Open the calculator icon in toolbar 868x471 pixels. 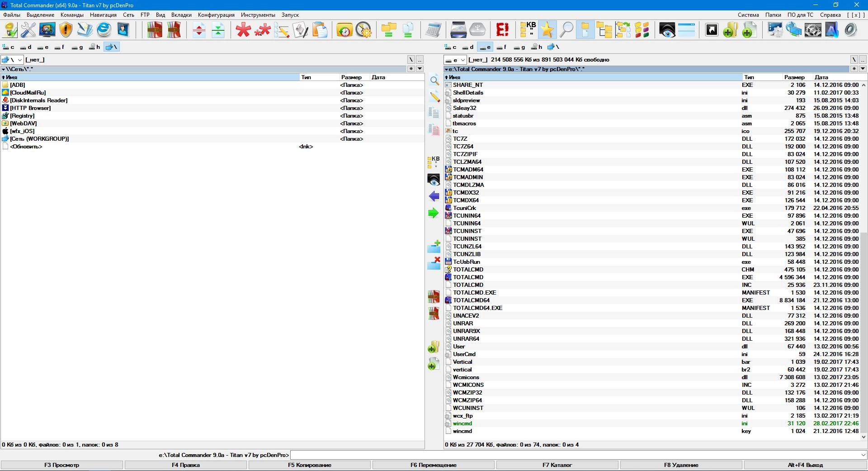433,30
